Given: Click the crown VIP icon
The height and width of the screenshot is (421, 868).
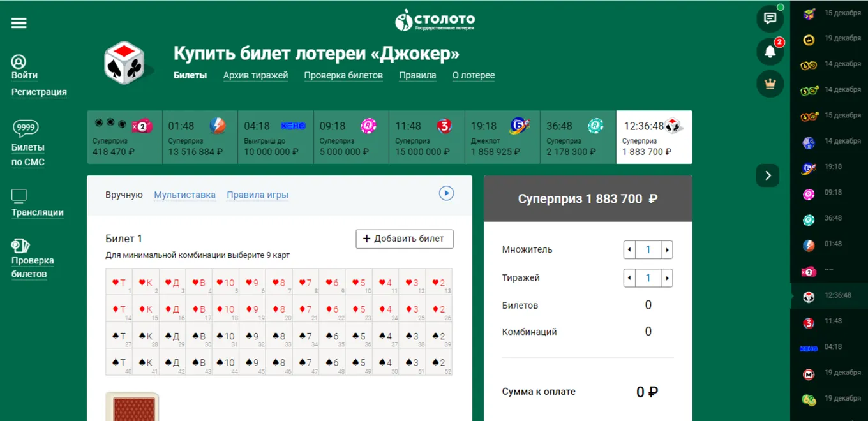Looking at the screenshot, I should pos(770,84).
